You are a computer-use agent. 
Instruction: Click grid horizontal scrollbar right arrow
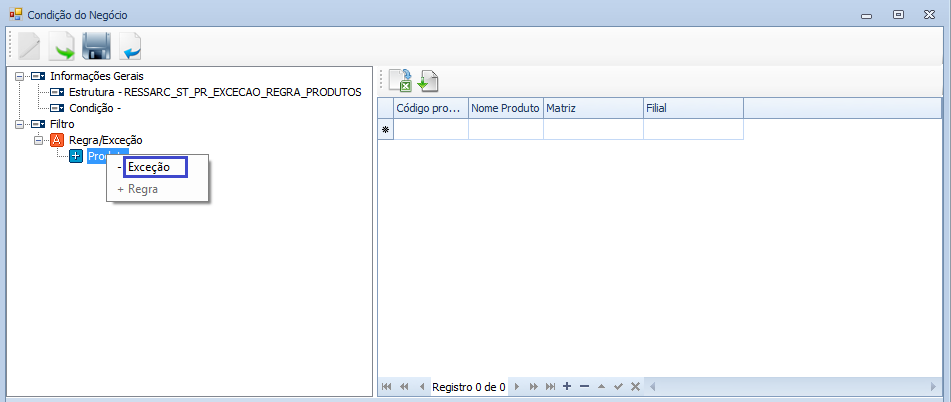933,387
